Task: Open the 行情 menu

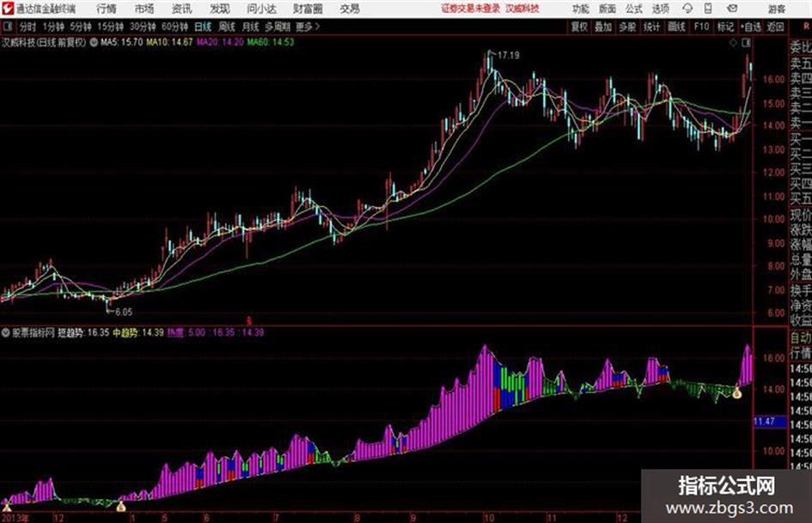Action: point(107,9)
